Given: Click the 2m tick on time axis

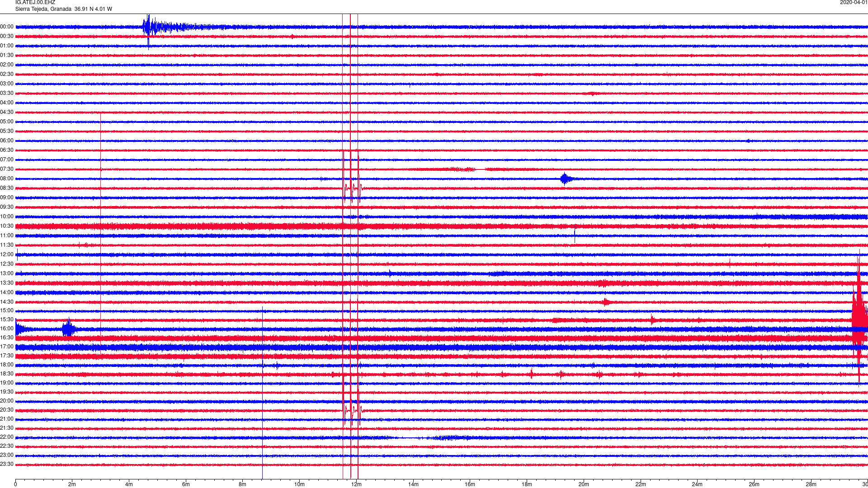Looking at the screenshot, I should point(72,484).
